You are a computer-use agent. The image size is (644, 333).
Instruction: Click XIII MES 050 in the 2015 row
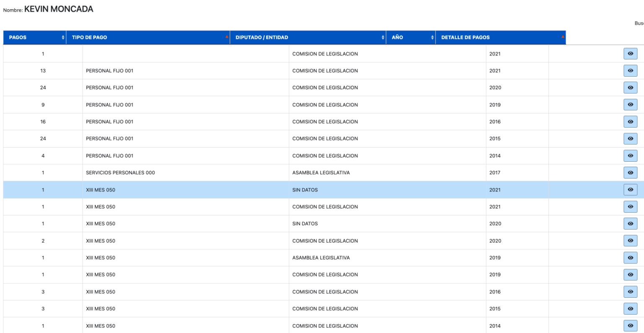tap(100, 309)
